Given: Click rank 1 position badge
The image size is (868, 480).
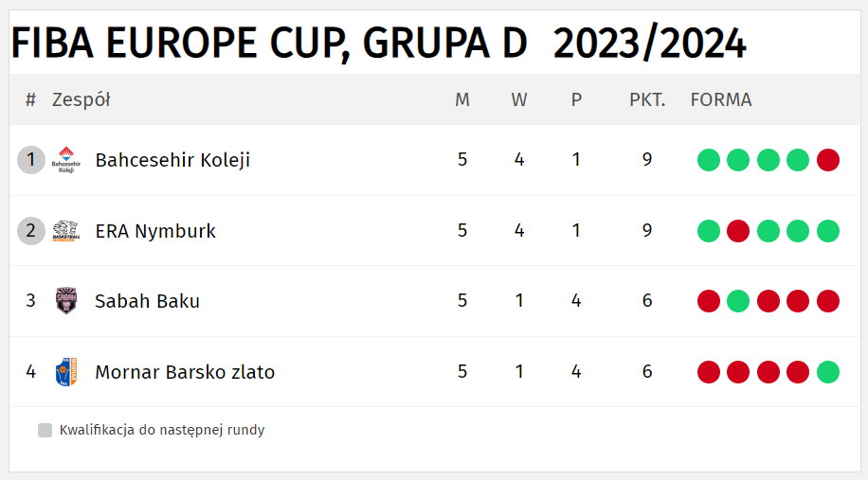Looking at the screenshot, I should (x=31, y=160).
